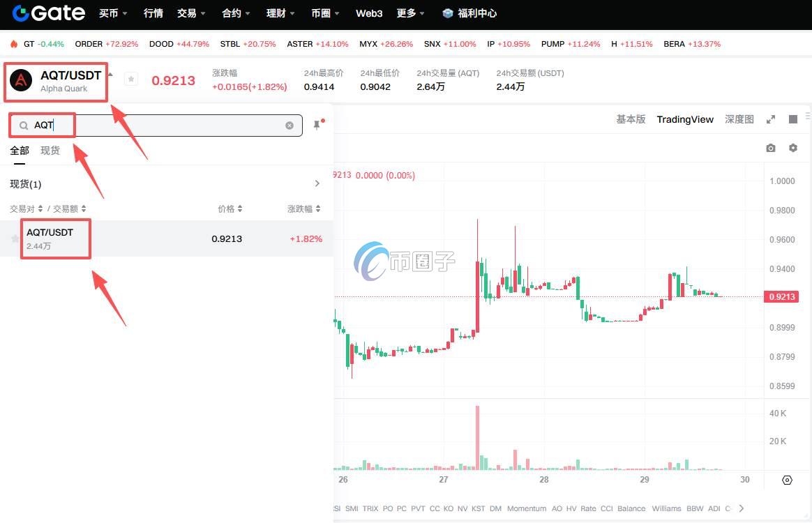Sort results by 涨跌幅 column
Viewport: 812px width, 523px height.
coord(304,209)
